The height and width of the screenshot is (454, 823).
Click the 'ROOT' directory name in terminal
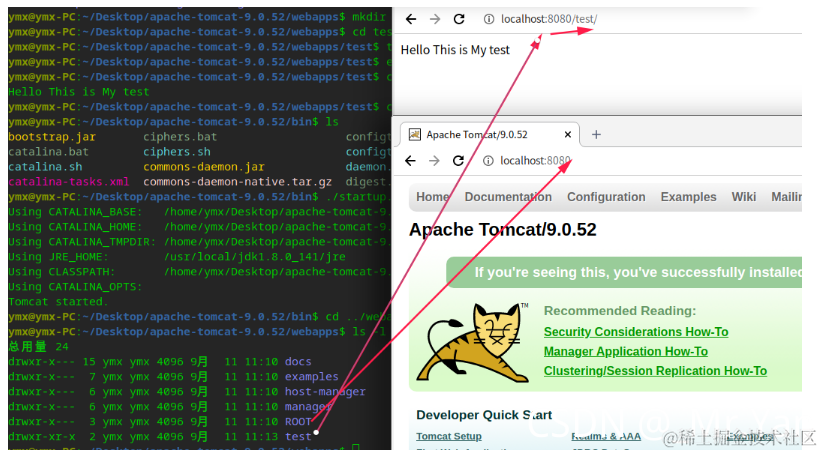point(298,421)
